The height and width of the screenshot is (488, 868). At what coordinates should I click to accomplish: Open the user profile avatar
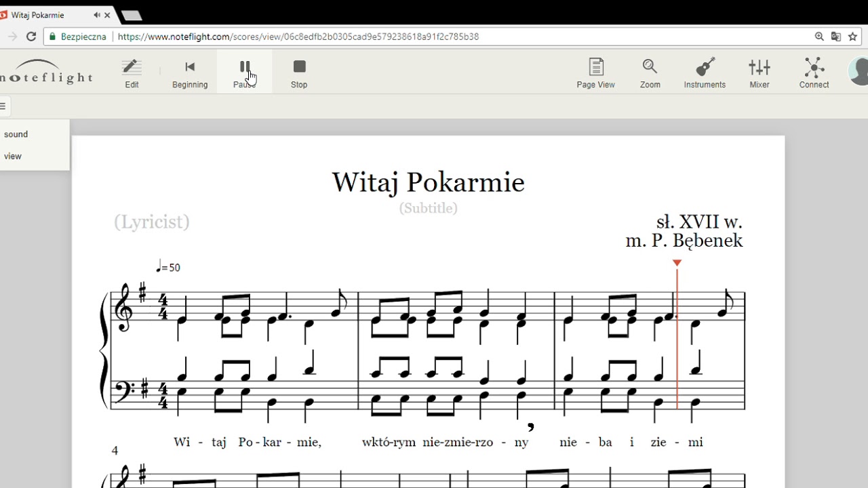tap(859, 72)
